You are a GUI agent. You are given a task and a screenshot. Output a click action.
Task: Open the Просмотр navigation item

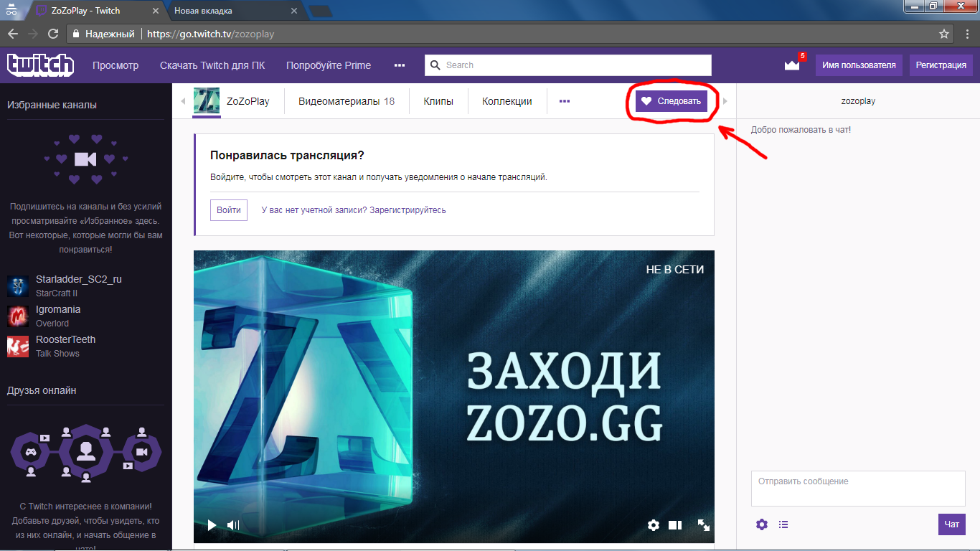(116, 65)
